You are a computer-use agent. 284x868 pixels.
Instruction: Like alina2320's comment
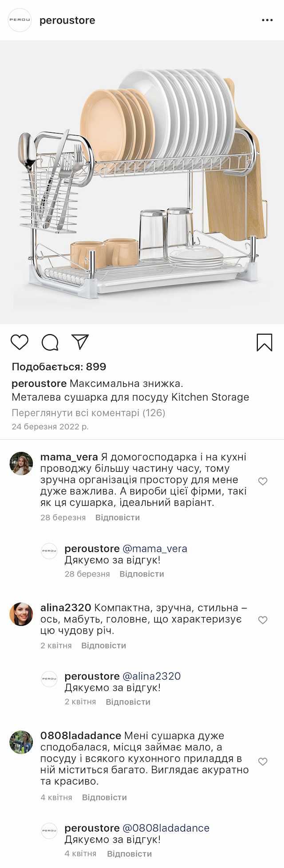pos(263,620)
